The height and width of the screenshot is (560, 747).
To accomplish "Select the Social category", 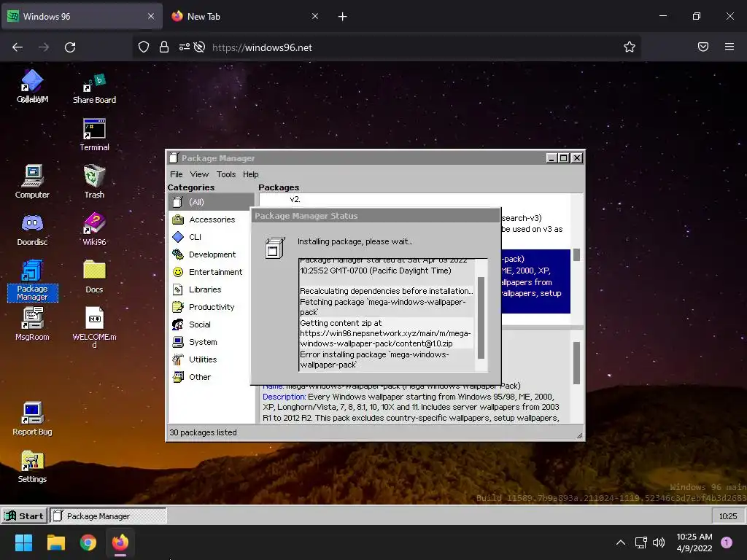I will pyautogui.click(x=211, y=324).
